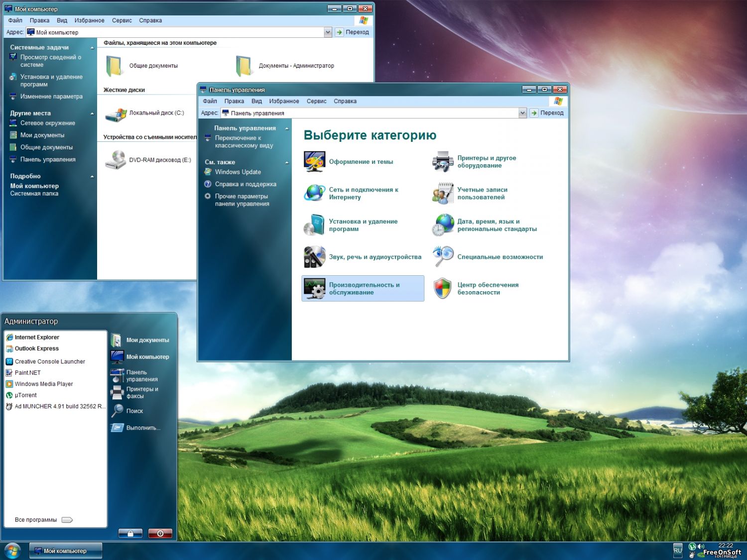Open Справка menu in Мой компьютер window
The image size is (747, 560).
tap(150, 20)
